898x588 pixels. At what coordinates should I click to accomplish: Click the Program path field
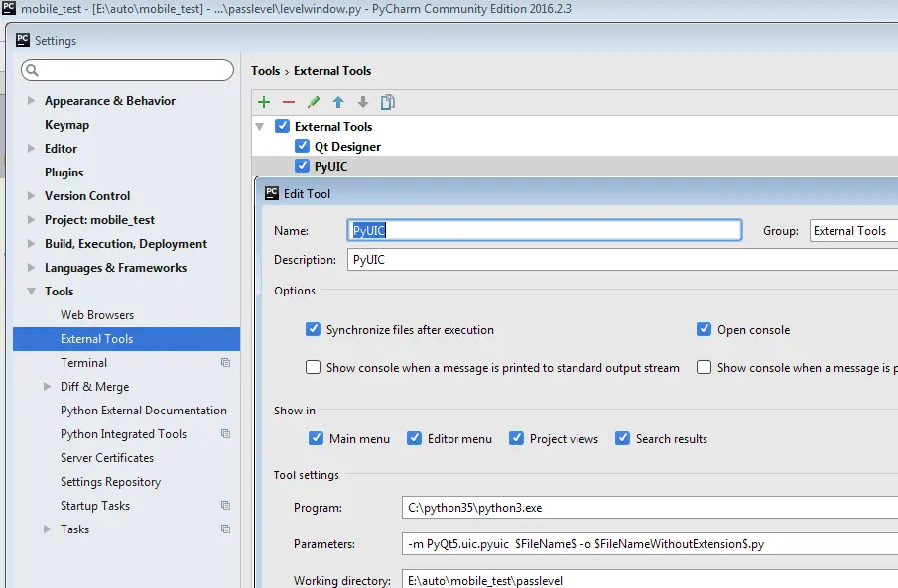[650, 508]
